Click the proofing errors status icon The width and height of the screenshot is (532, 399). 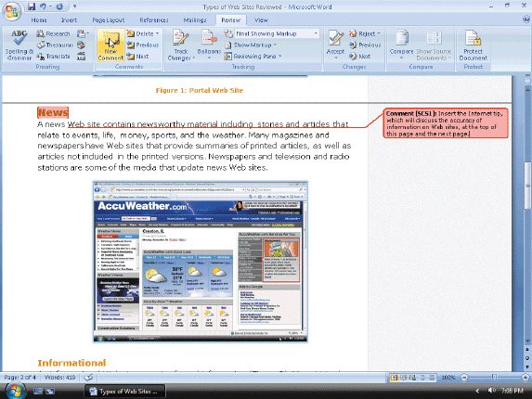(88, 378)
